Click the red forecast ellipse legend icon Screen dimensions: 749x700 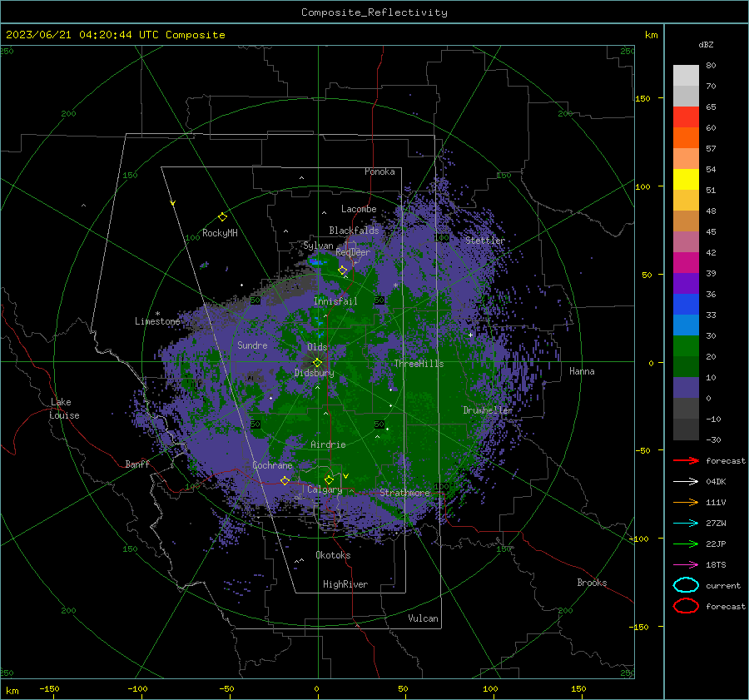(x=686, y=606)
